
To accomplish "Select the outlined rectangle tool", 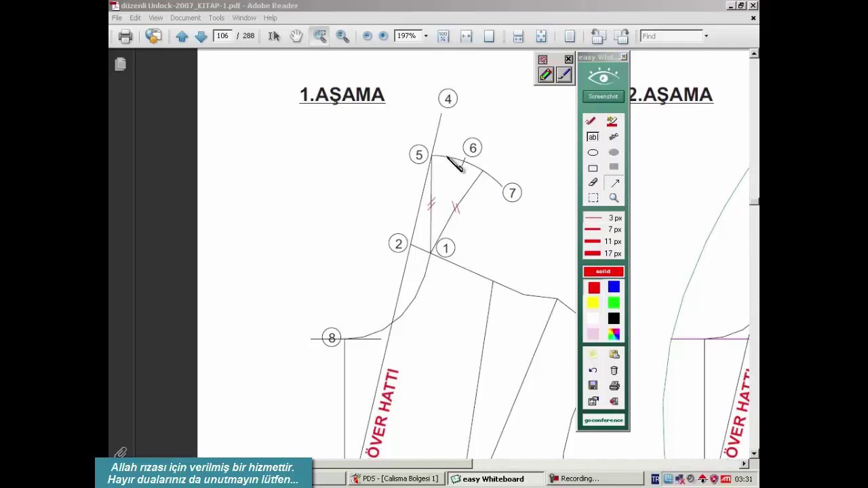I will 593,167.
